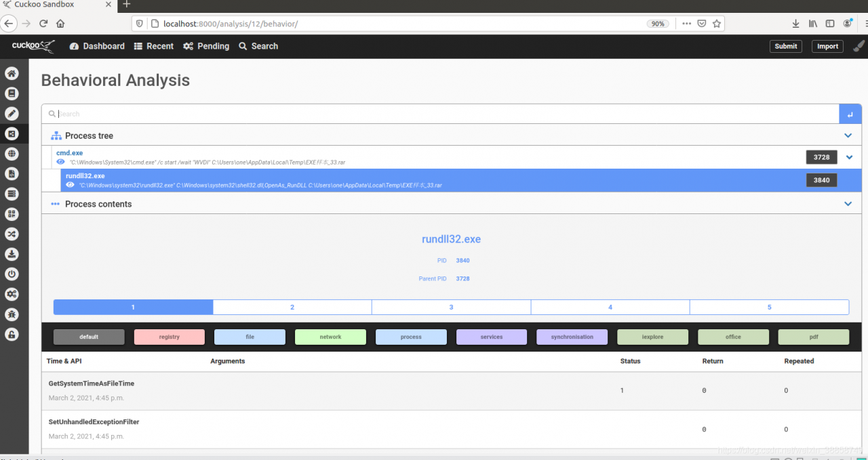
Task: Collapse the Process contents section
Action: pos(848,203)
